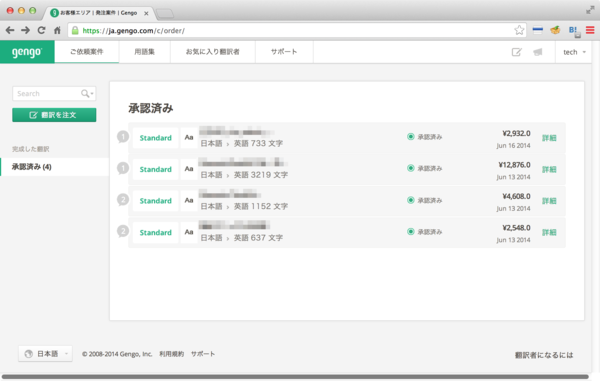600x381 pixels.
Task: Open Chrome hamburger menu
Action: (590, 30)
